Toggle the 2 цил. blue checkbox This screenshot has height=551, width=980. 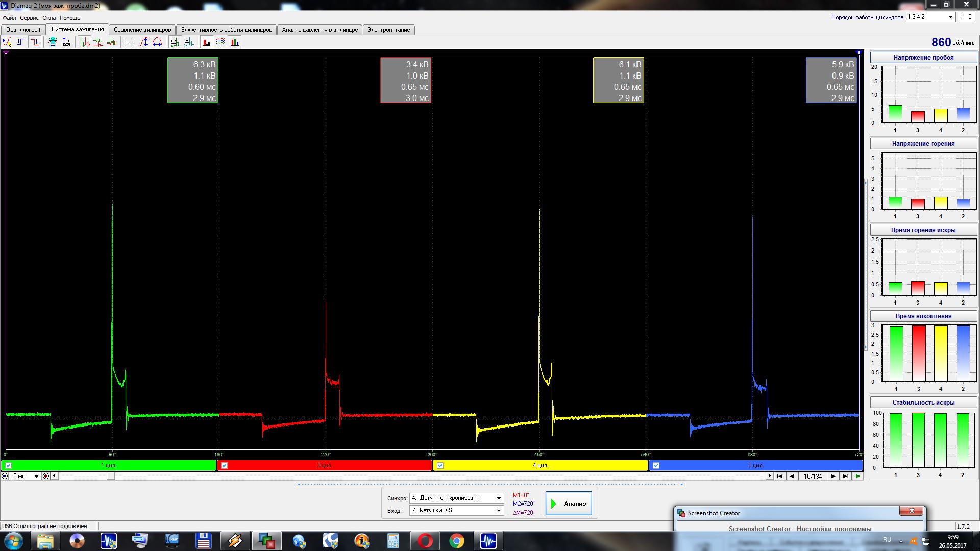pyautogui.click(x=656, y=465)
